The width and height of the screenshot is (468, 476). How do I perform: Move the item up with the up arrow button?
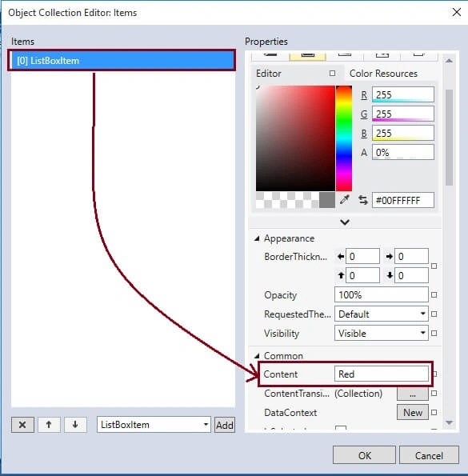49,425
